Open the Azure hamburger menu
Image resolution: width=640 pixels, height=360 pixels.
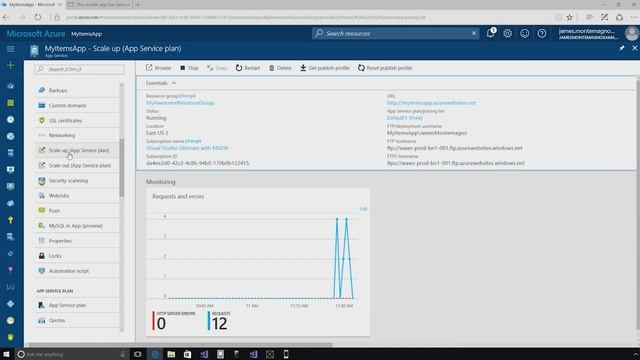click(10, 49)
